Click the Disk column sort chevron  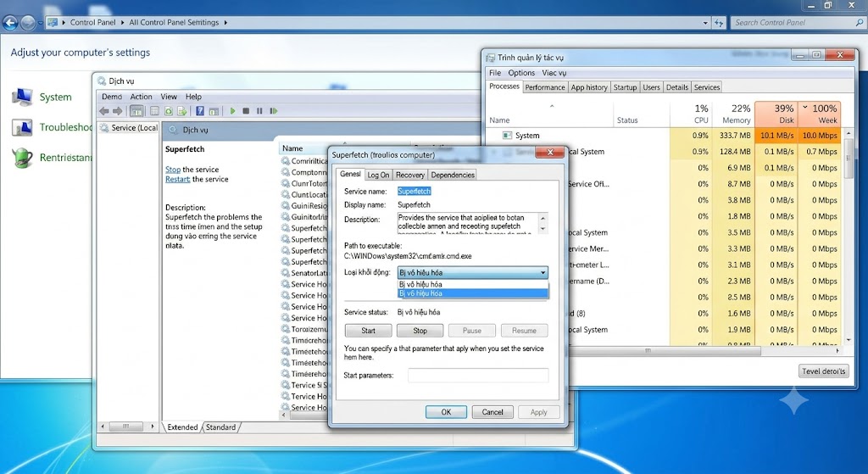coord(805,108)
